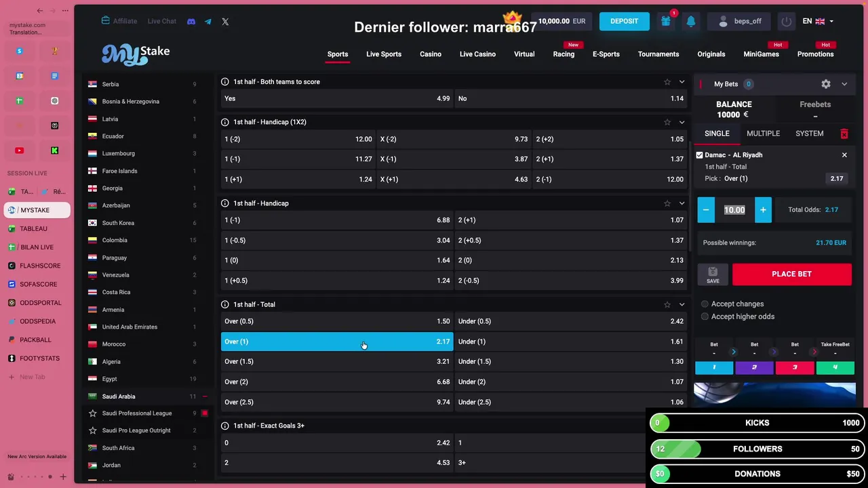This screenshot has width=868, height=488.
Task: Collapse the Saudi Arabia league list
Action: (x=205, y=396)
